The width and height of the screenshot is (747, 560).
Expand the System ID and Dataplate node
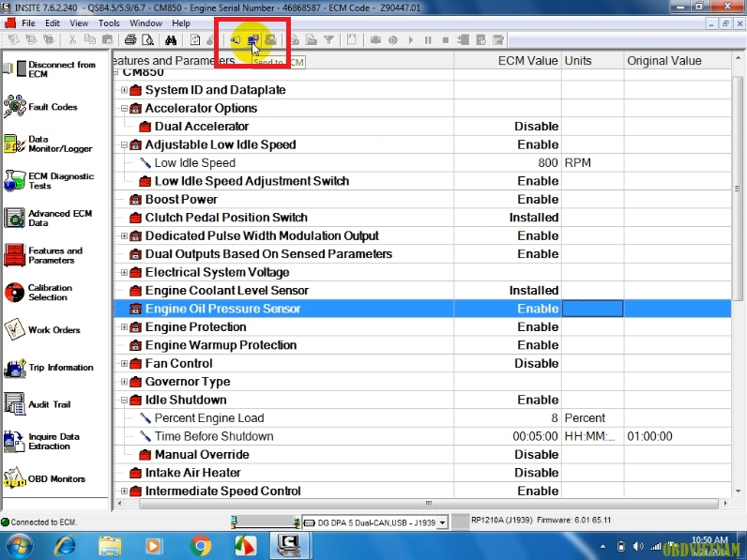pyautogui.click(x=124, y=90)
